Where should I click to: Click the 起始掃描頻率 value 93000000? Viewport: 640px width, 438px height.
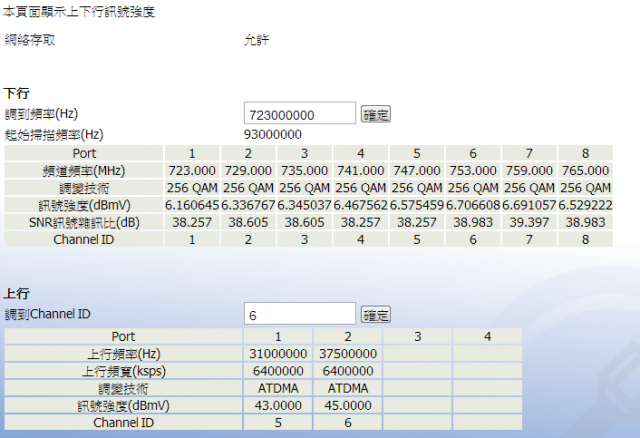pyautogui.click(x=273, y=134)
